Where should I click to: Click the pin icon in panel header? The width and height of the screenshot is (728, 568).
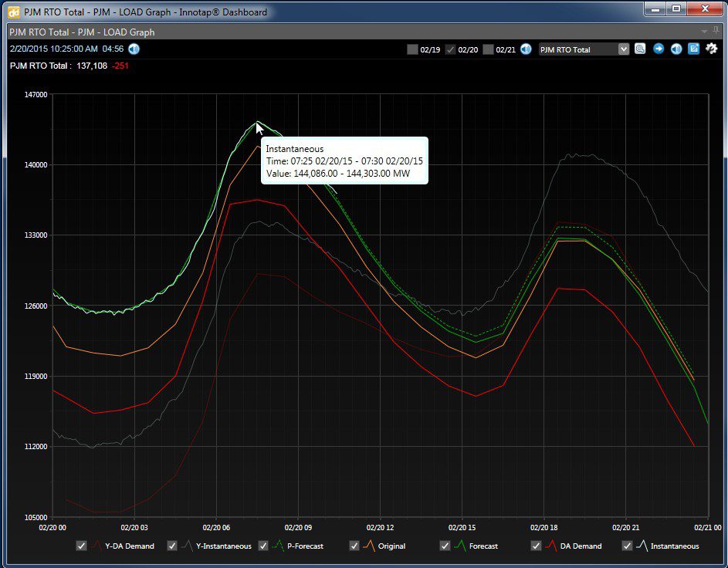[716, 31]
